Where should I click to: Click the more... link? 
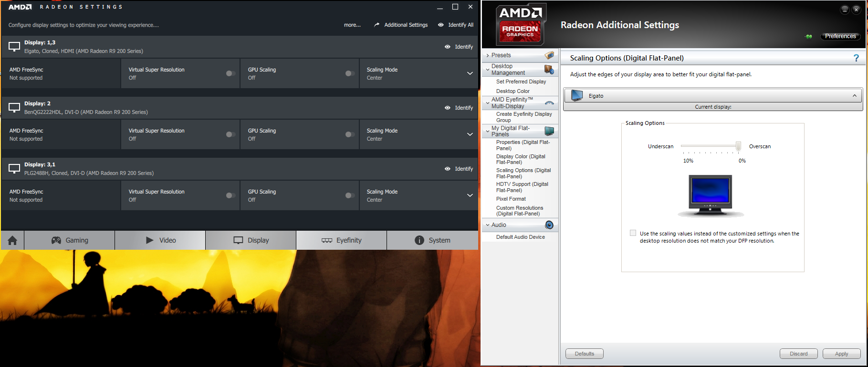(x=352, y=25)
